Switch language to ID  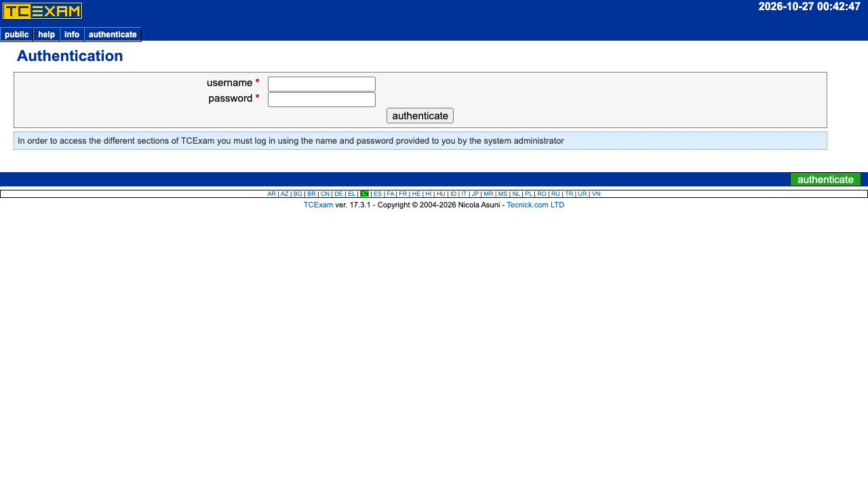point(454,194)
